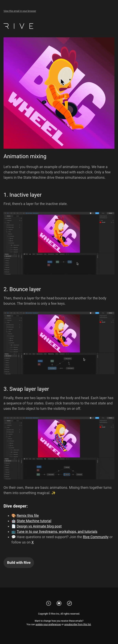Open the X (Twitter) footer icon
The height and width of the screenshot is (644, 118).
49,603
